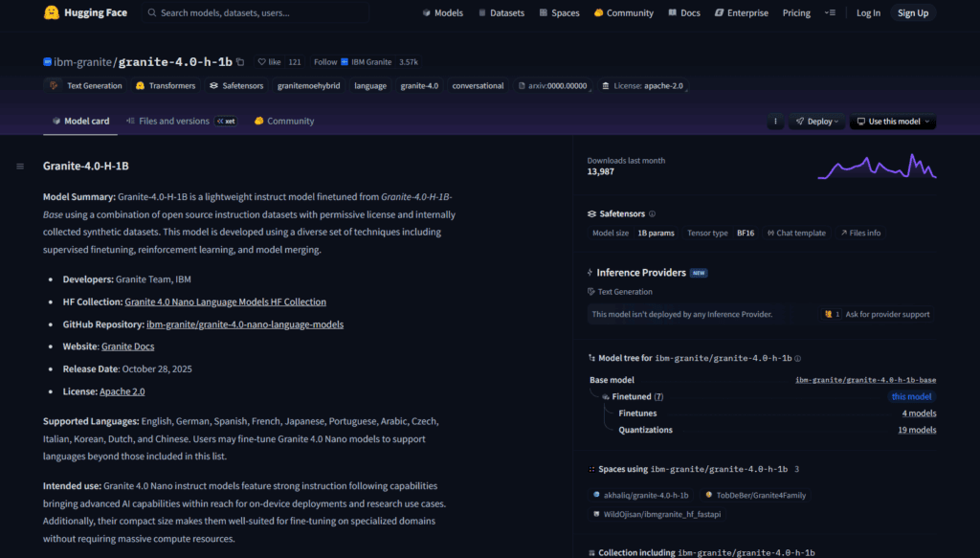Click the Model tree info icon
The width and height of the screenshot is (980, 558).
pos(797,359)
